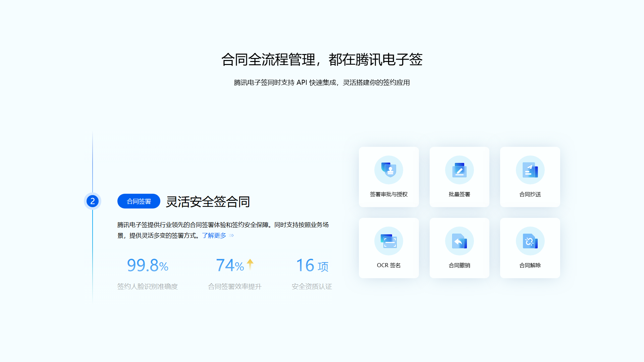Click the 签署审批与授权 shield icon
Viewport: 644px width, 362px height.
click(x=389, y=170)
